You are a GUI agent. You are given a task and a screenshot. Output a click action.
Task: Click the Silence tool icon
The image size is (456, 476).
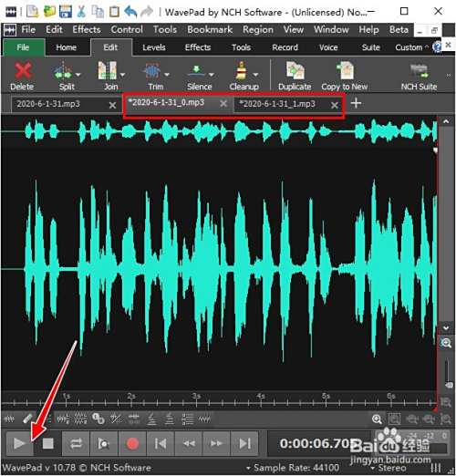pos(196,70)
